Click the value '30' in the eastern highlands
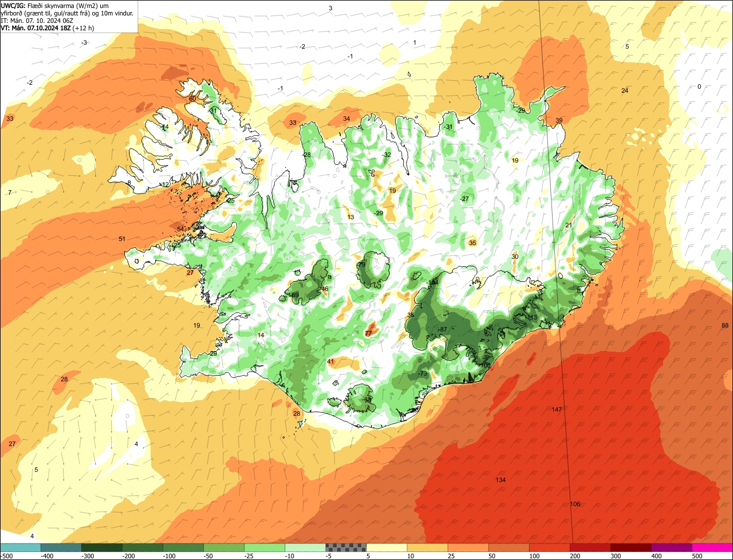The width and height of the screenshot is (733, 560). [515, 257]
